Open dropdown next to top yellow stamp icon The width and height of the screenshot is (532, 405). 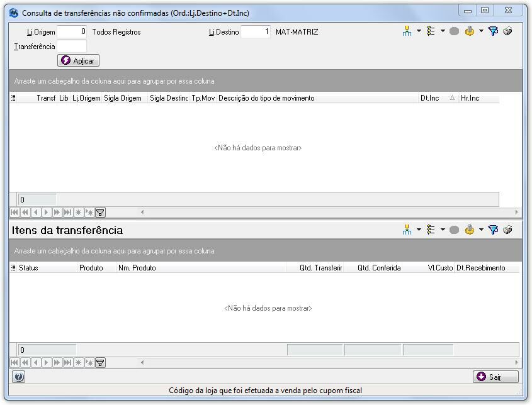pyautogui.click(x=481, y=31)
